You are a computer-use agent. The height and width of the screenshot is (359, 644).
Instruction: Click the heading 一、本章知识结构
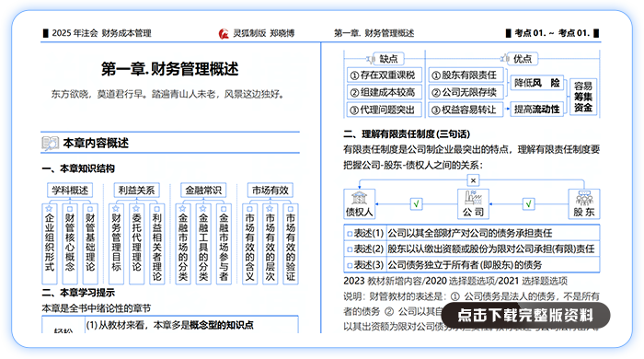click(78, 168)
